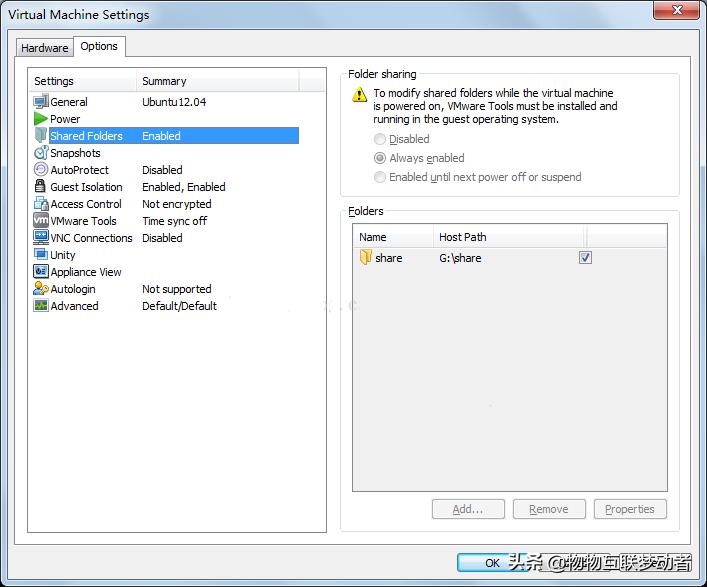Select the VMware Tools label

(x=83, y=221)
